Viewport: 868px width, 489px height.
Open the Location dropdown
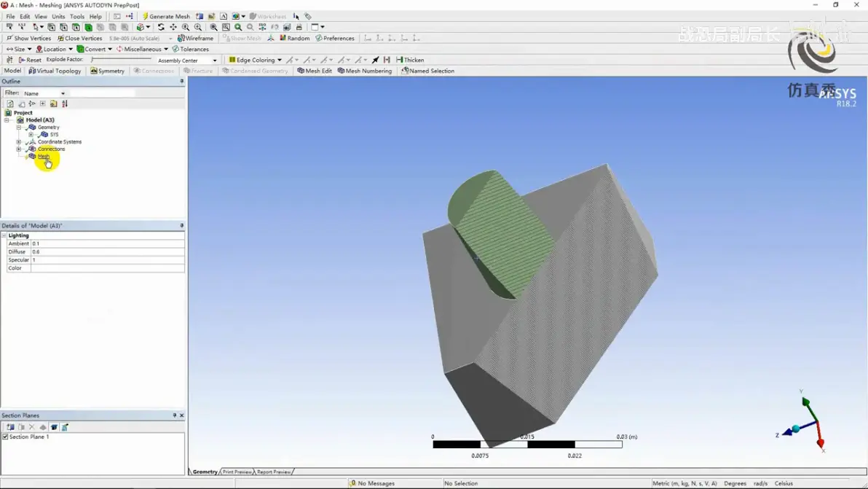pos(54,50)
